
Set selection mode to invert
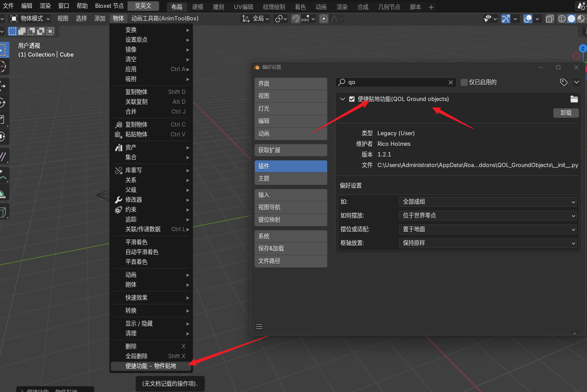40,31
